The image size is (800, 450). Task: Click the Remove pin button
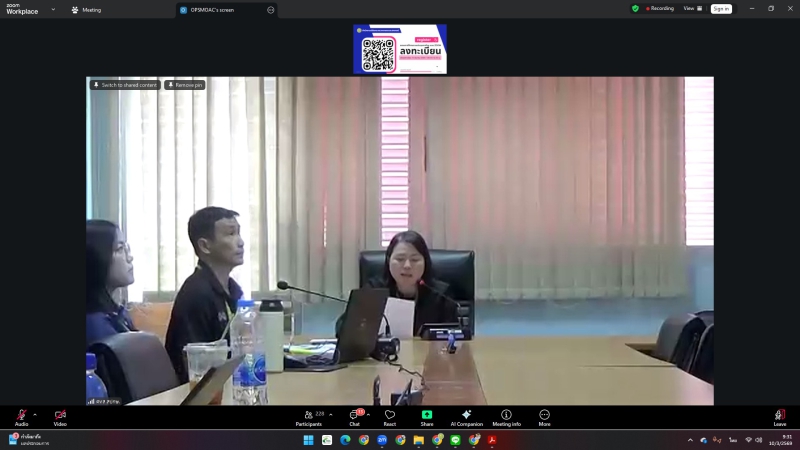[x=185, y=85]
